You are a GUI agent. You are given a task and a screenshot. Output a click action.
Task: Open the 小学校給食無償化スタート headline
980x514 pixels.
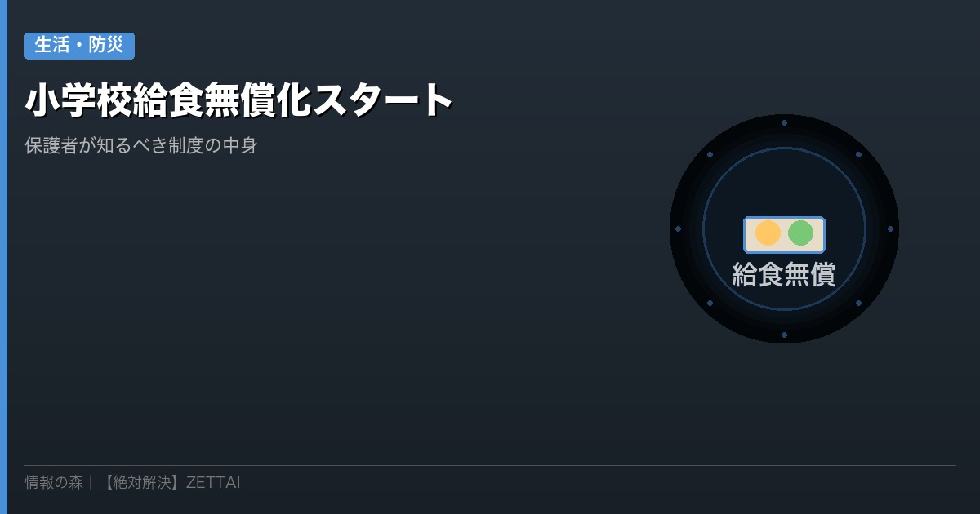click(x=238, y=100)
